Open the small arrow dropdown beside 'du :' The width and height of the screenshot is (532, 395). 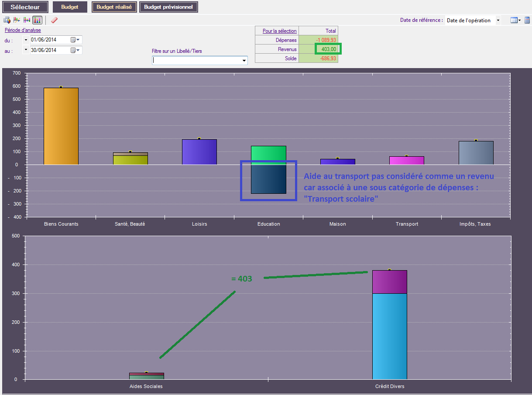click(x=26, y=40)
